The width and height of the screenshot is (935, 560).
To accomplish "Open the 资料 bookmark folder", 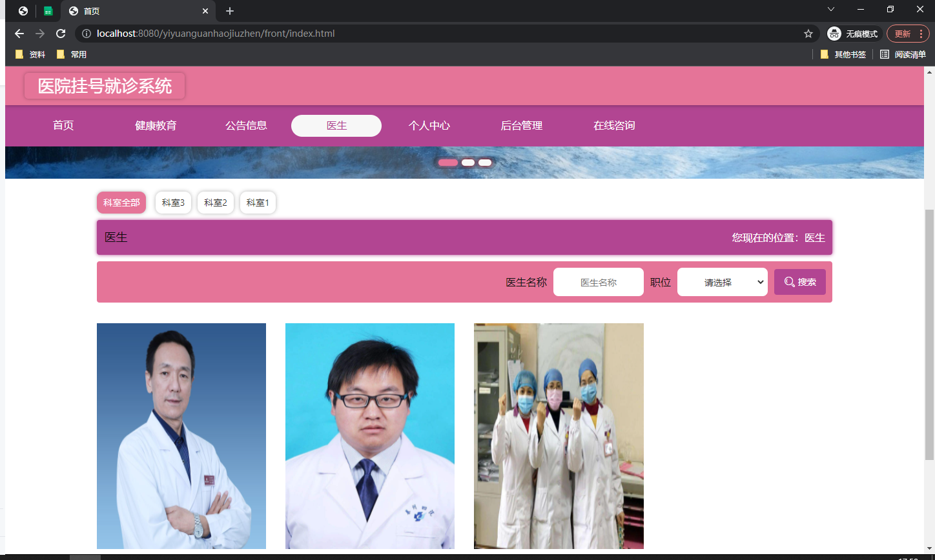I will (x=30, y=55).
